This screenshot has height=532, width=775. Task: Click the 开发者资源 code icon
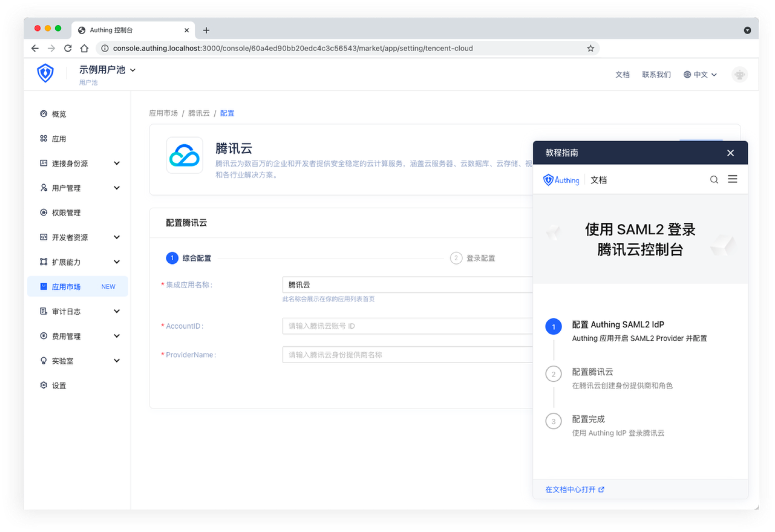pyautogui.click(x=43, y=237)
